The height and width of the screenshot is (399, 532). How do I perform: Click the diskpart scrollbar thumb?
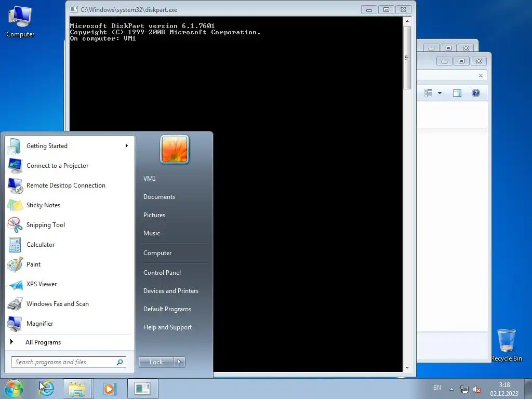point(407,58)
